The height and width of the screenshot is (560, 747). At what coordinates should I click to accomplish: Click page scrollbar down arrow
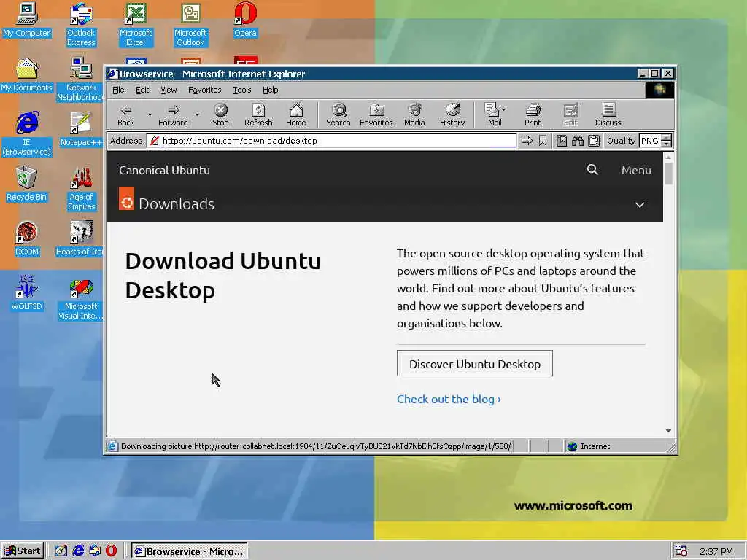[668, 430]
